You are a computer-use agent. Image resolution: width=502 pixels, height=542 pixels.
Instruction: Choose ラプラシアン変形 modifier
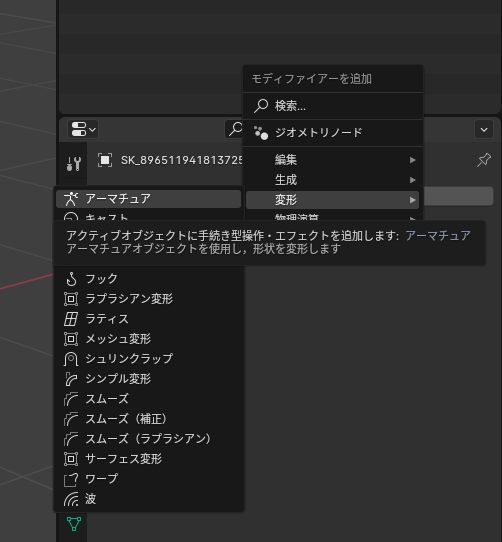point(149,299)
